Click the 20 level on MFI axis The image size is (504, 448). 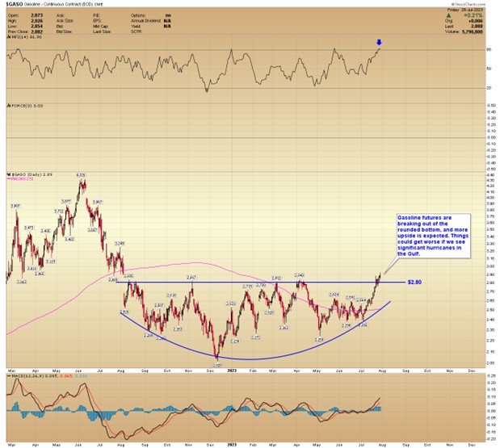click(489, 88)
